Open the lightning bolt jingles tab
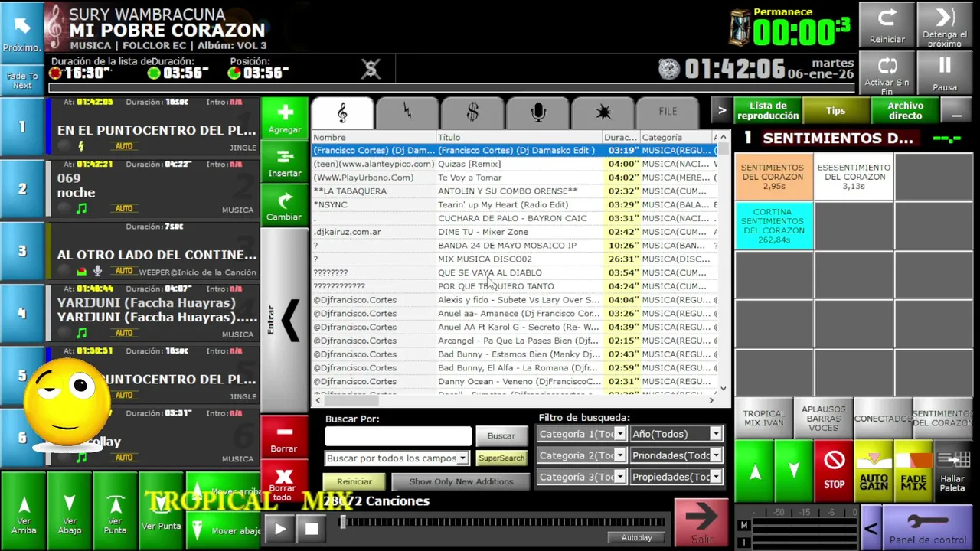The image size is (980, 551). pyautogui.click(x=407, y=112)
